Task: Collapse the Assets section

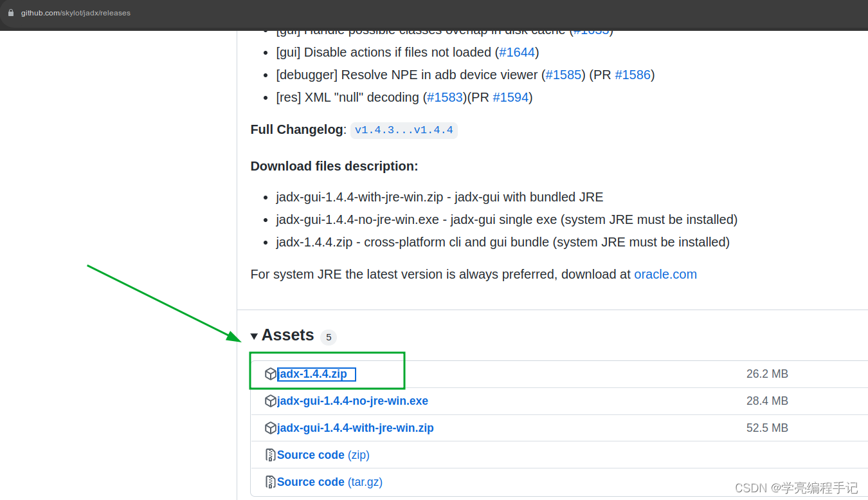Action: [255, 335]
